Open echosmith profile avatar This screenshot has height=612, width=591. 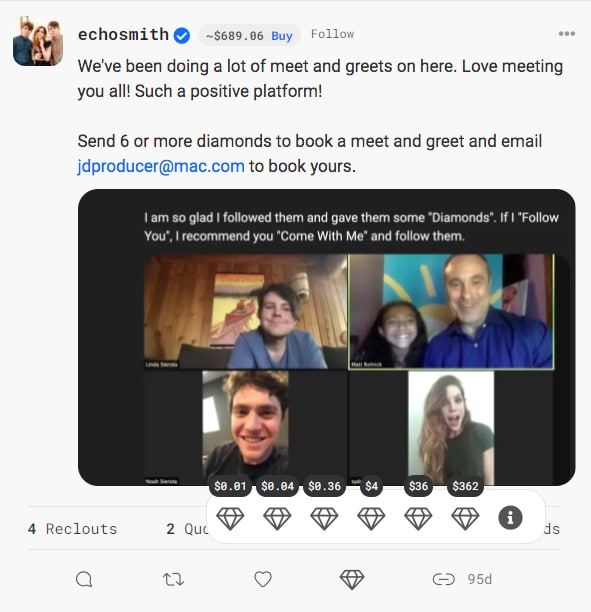[x=38, y=41]
